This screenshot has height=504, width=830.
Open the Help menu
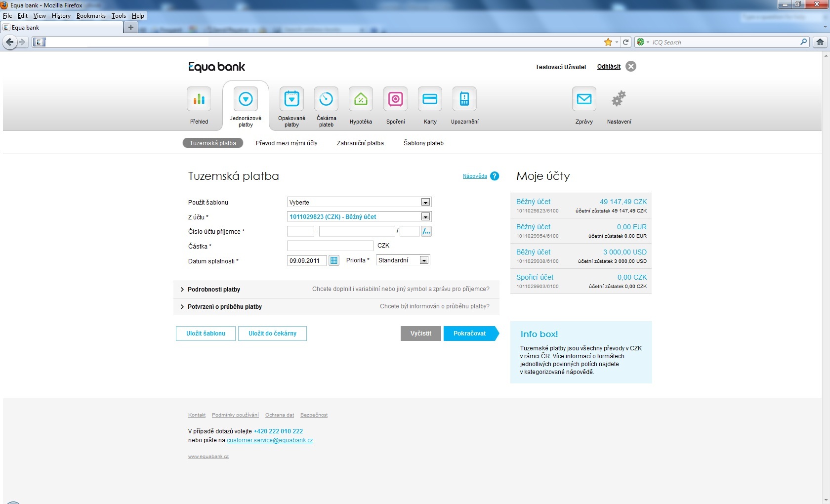click(x=138, y=16)
